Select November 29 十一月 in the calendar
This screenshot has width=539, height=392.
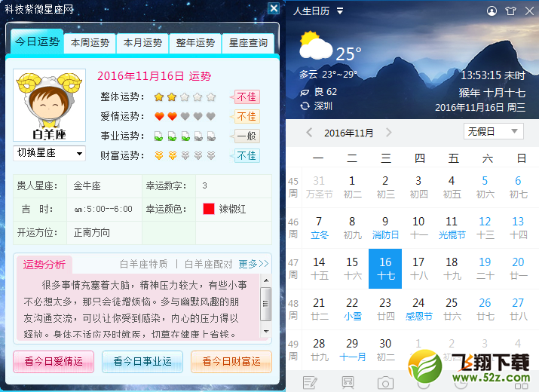pos(352,350)
